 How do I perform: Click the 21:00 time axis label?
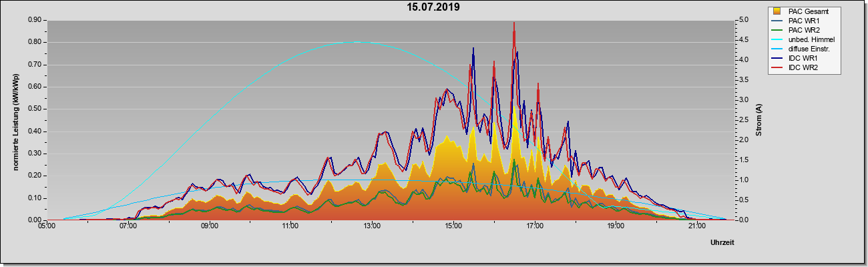point(696,226)
